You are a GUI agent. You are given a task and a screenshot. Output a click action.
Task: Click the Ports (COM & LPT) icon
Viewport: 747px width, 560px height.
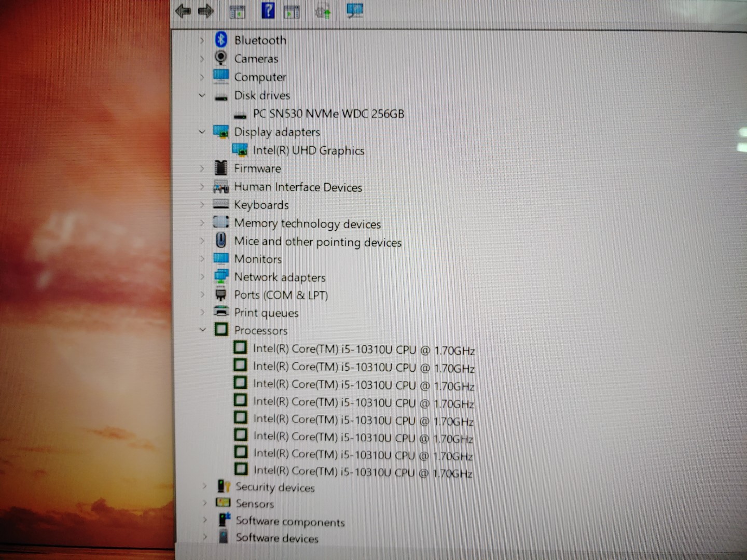pyautogui.click(x=221, y=294)
